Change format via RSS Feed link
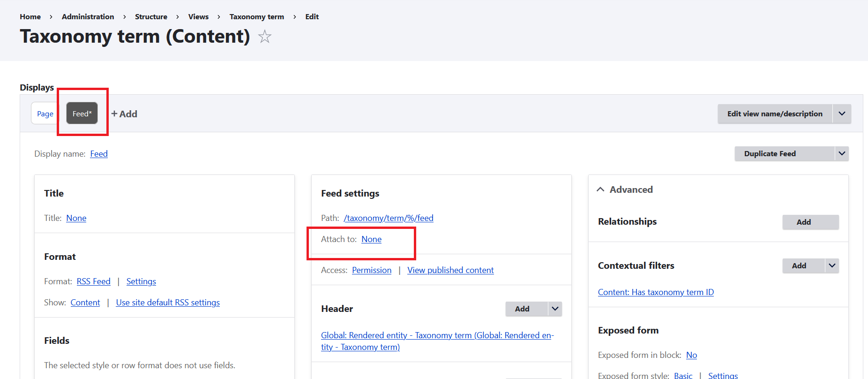 [x=94, y=281]
